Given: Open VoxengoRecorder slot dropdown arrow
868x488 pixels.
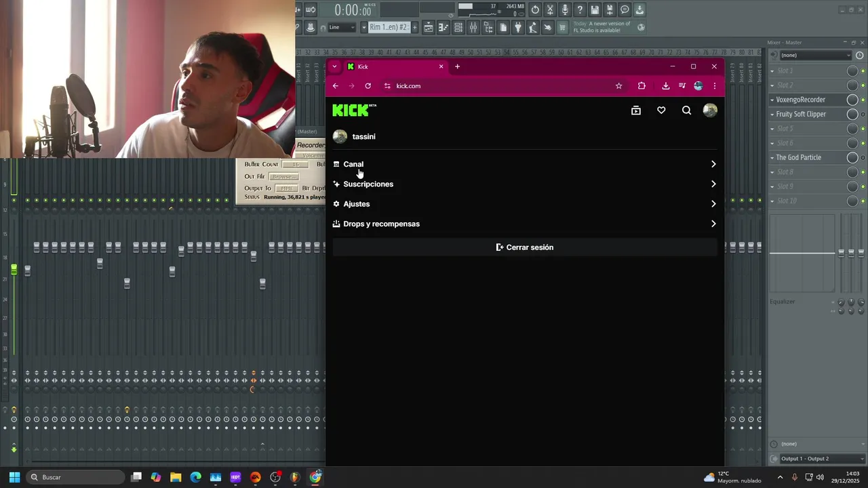Looking at the screenshot, I should [772, 100].
